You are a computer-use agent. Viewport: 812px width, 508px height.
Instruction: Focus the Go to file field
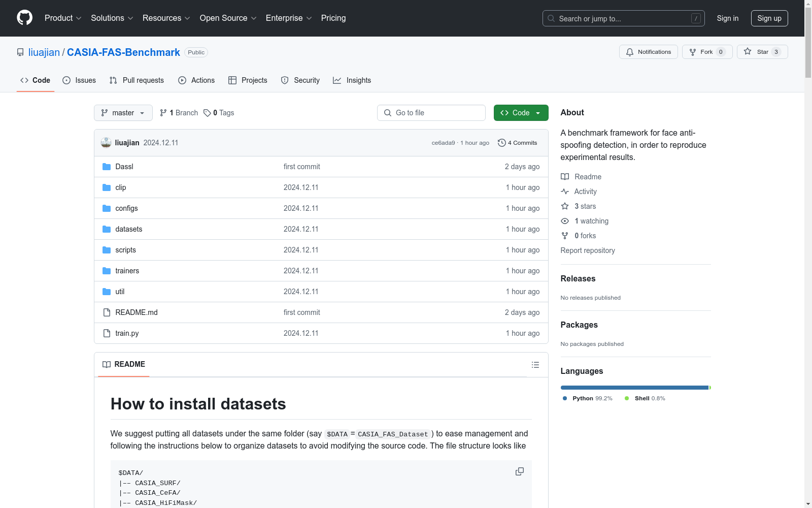coord(431,113)
